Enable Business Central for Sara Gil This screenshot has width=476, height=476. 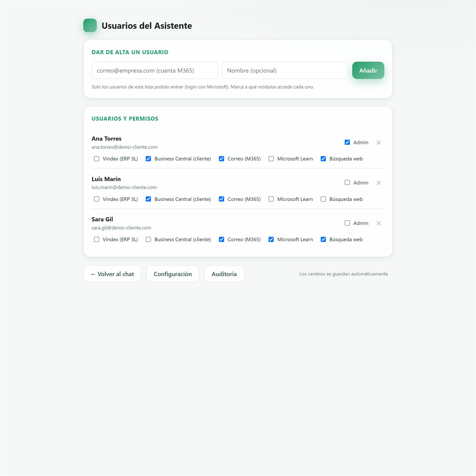[148, 239]
